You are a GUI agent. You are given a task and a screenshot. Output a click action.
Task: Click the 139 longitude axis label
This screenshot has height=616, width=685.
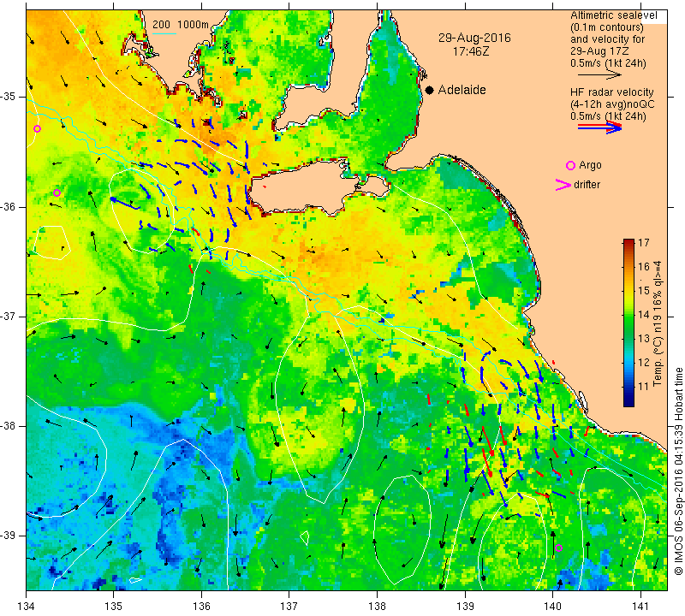pyautogui.click(x=465, y=606)
